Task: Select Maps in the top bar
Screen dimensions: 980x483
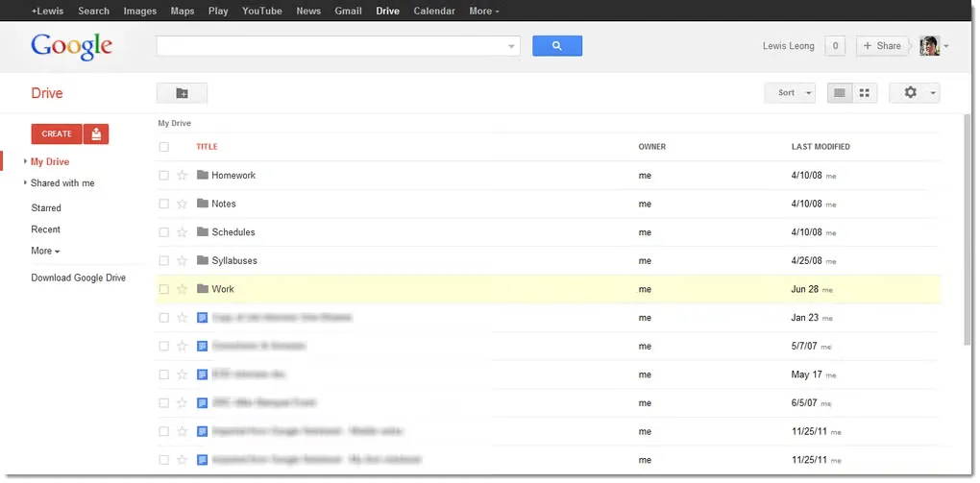Action: (x=183, y=11)
